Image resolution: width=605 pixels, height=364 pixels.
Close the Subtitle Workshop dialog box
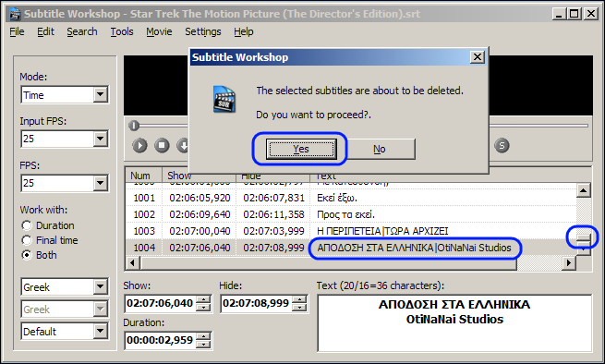(478, 57)
